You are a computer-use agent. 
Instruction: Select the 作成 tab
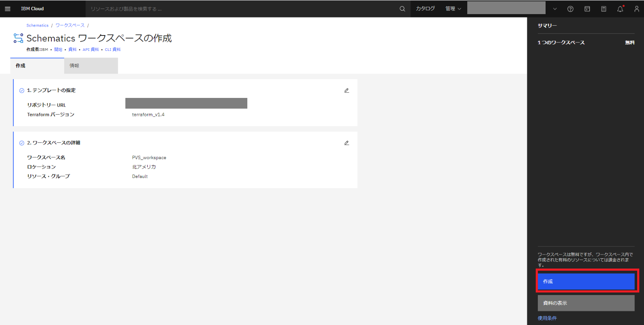[x=37, y=66]
